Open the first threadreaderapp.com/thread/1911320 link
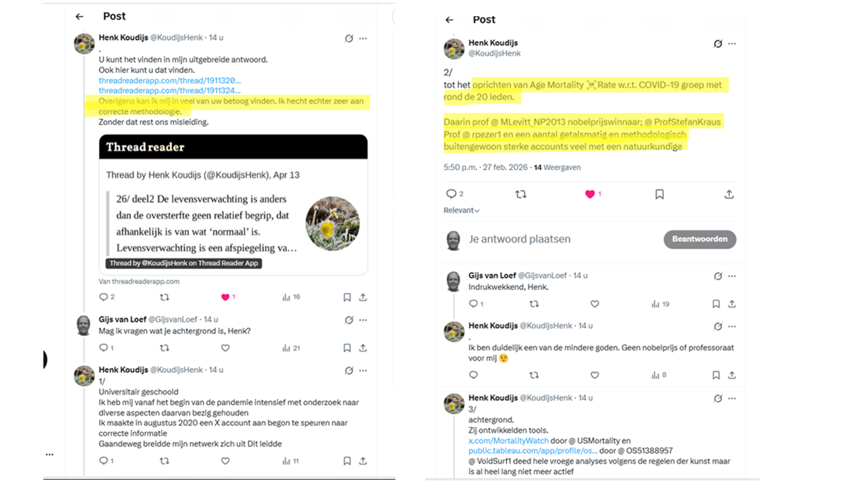The height and width of the screenshot is (488, 868). pos(170,80)
